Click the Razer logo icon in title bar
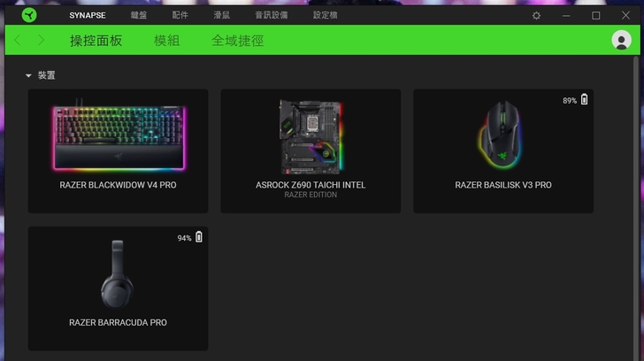644x361 pixels. pyautogui.click(x=30, y=15)
